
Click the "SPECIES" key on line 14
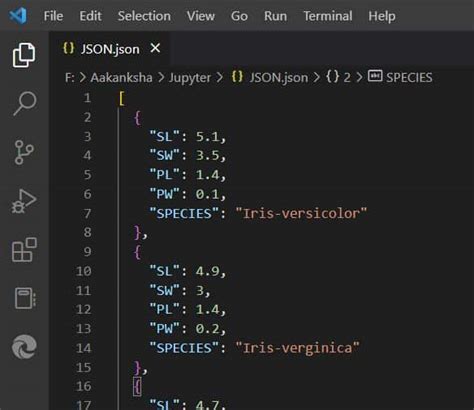tap(184, 348)
